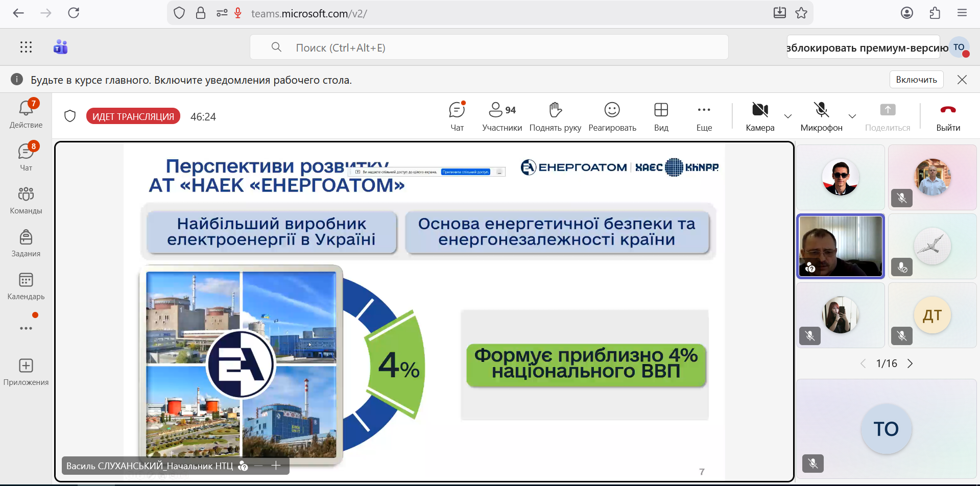
Task: Expand the microphone options dropdown arrow
Action: point(852,116)
